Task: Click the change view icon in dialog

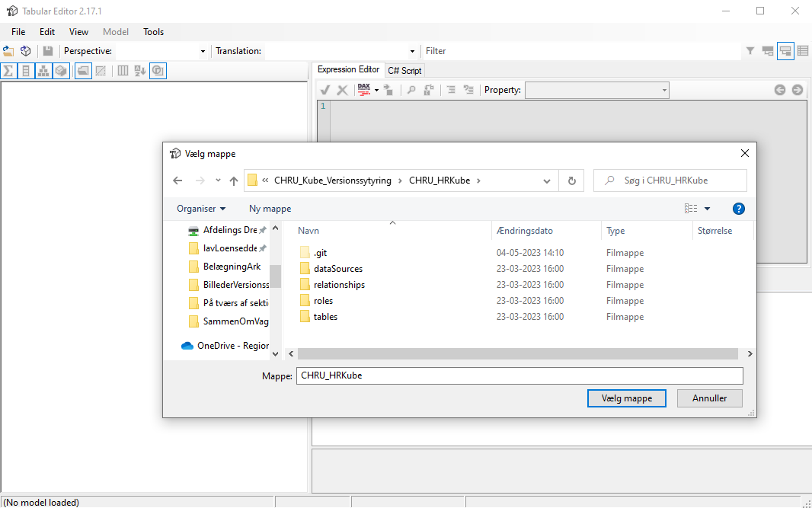Action: click(x=691, y=209)
